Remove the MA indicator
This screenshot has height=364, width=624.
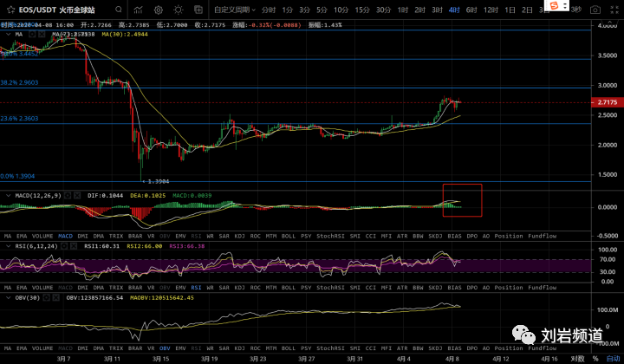click(x=42, y=34)
